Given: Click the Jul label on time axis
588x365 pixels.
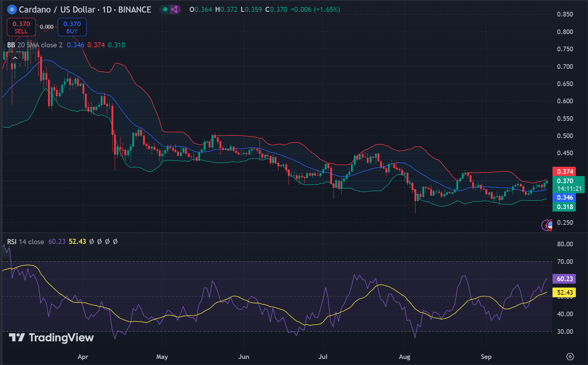Looking at the screenshot, I should (x=323, y=357).
